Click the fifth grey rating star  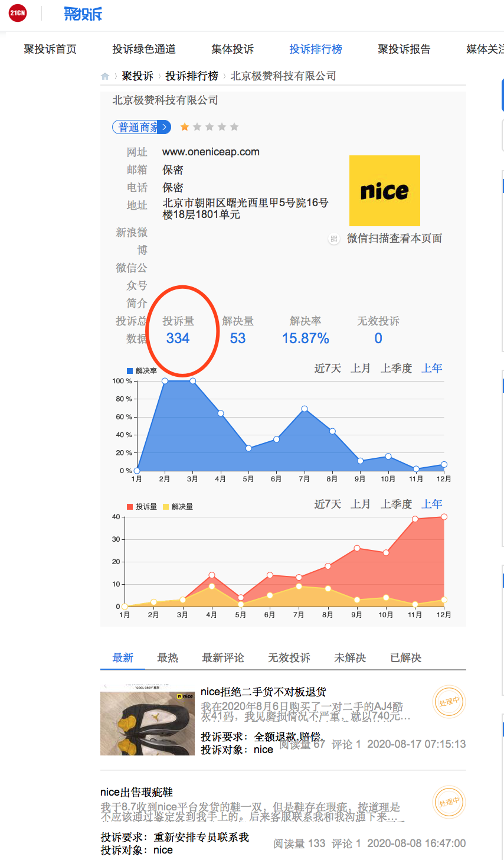(234, 127)
